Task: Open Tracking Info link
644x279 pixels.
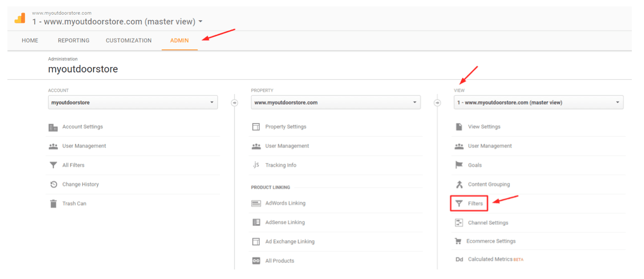Action: click(281, 165)
